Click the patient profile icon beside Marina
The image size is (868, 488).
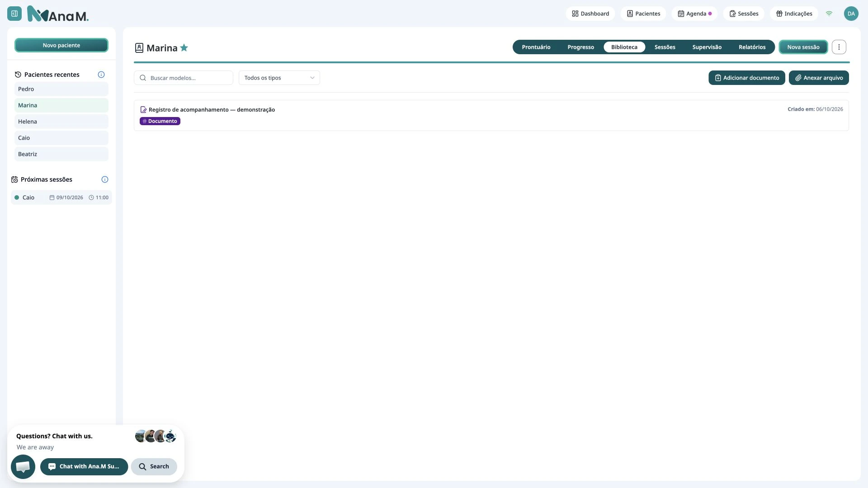click(139, 48)
